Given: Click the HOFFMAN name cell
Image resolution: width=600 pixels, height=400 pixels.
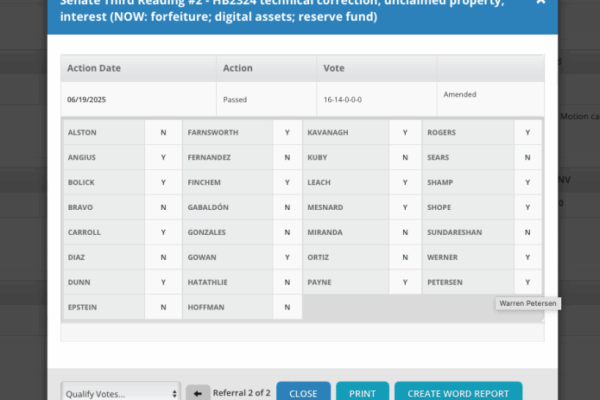Looking at the screenshot, I should tap(228, 307).
